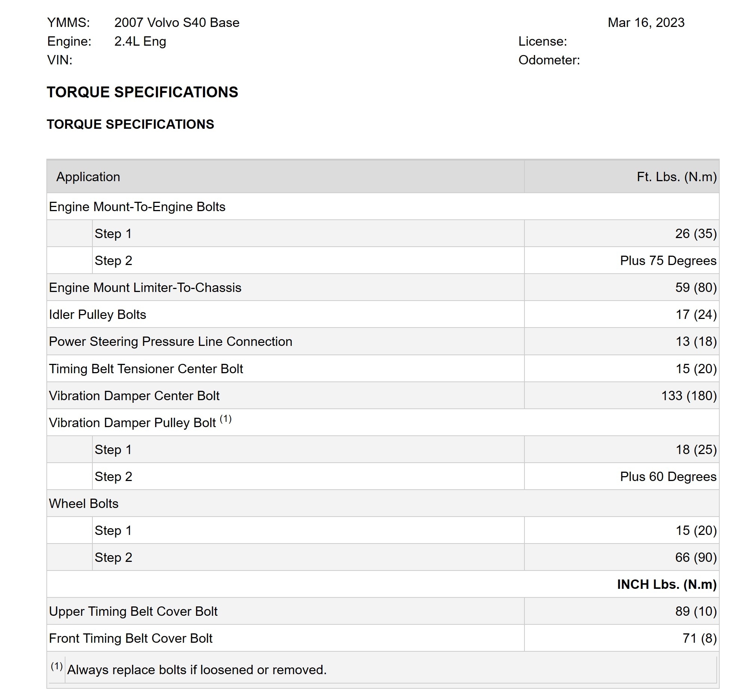Click the 133 (180) torque value
This screenshot has width=747, height=700.
tap(688, 396)
